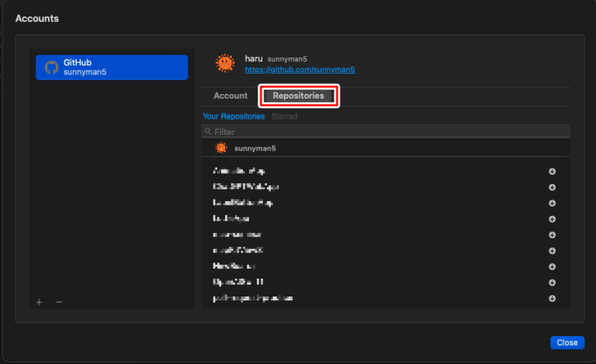Select the GitHub sunnyman5 account in sidebar
This screenshot has width=596, height=364.
tap(112, 67)
